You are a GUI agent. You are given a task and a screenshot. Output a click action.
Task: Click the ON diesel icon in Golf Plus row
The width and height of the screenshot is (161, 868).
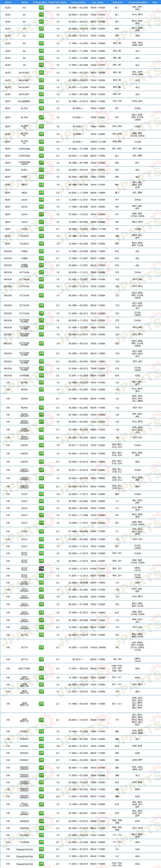(x=41, y=568)
